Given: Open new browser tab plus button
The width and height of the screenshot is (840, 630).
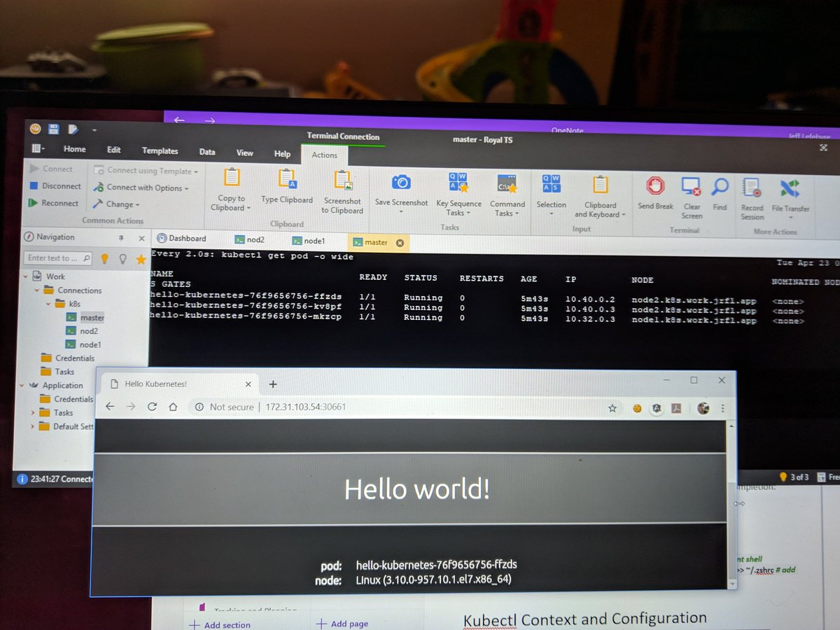Looking at the screenshot, I should coord(273,384).
